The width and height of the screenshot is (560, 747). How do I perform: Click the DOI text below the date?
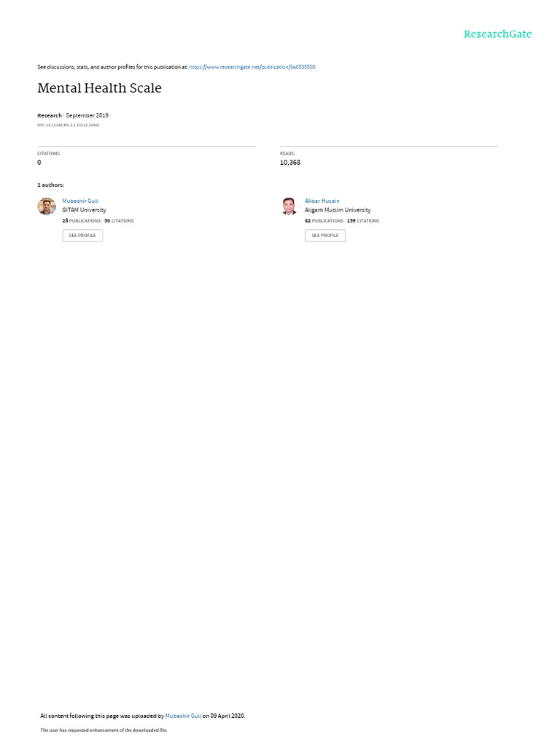[x=68, y=125]
